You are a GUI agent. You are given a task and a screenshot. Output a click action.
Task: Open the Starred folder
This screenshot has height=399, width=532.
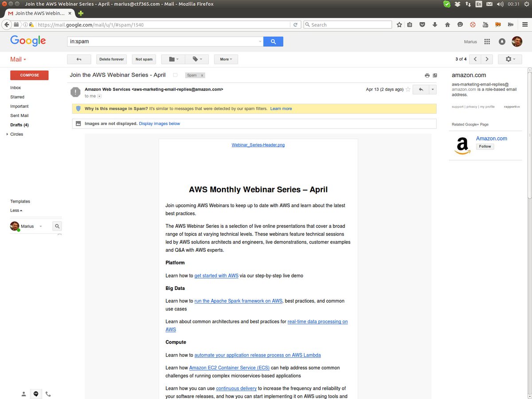pyautogui.click(x=17, y=97)
